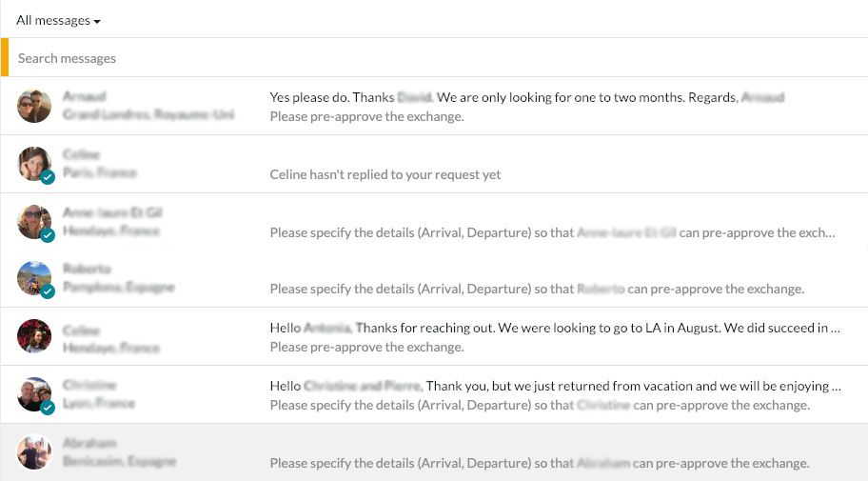The width and height of the screenshot is (868, 481).
Task: Click the avatar of Celine from Hendaye
Action: [34, 336]
